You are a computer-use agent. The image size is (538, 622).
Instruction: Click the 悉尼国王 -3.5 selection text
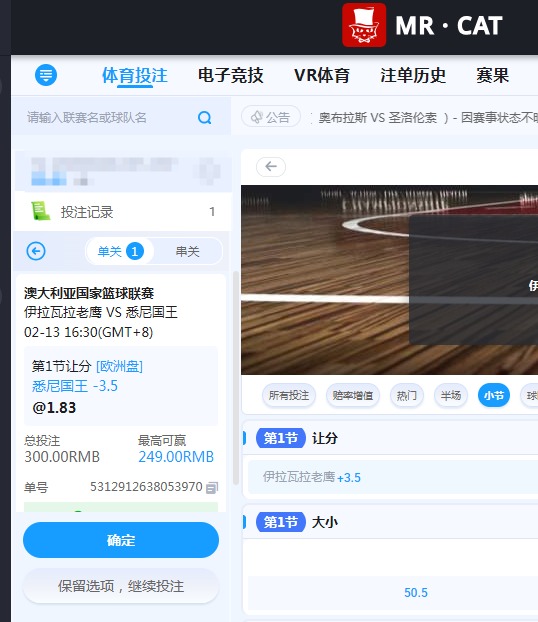[75, 386]
